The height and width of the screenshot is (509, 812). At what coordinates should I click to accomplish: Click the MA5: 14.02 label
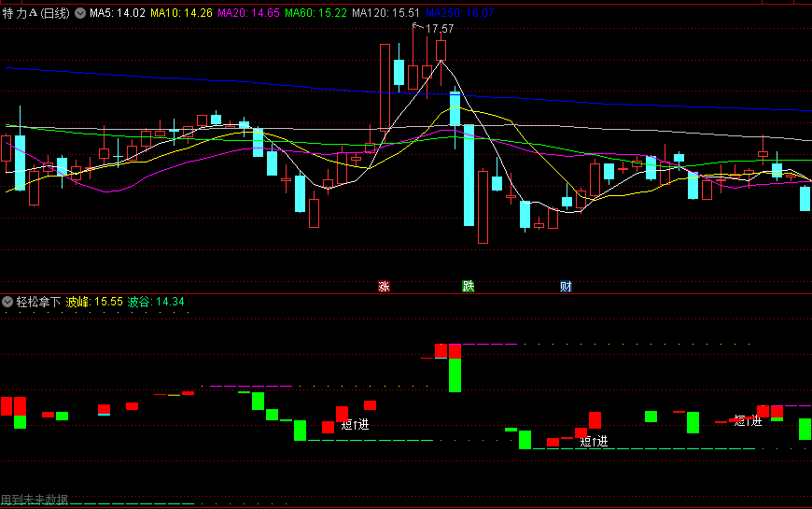click(x=118, y=13)
